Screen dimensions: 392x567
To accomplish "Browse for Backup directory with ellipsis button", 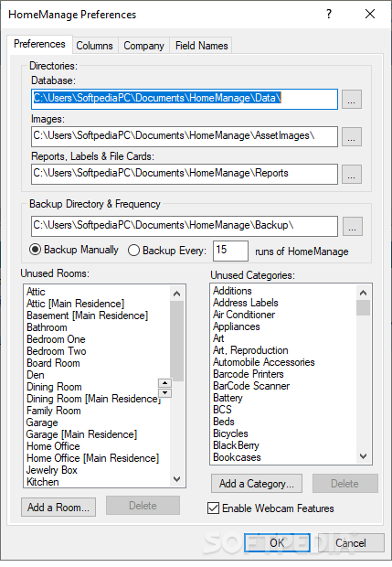I will click(x=353, y=227).
